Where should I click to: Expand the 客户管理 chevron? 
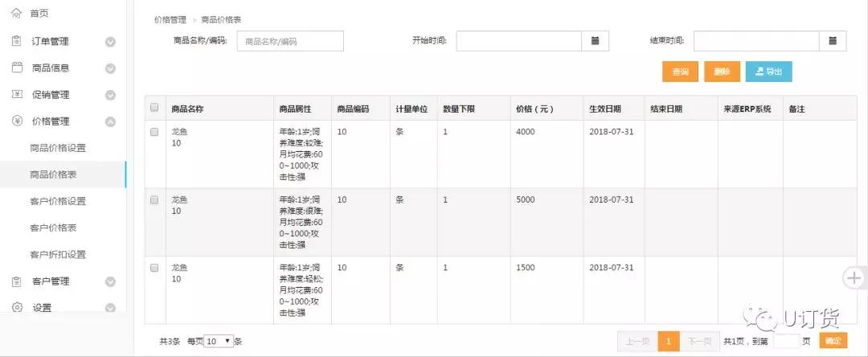click(x=110, y=281)
